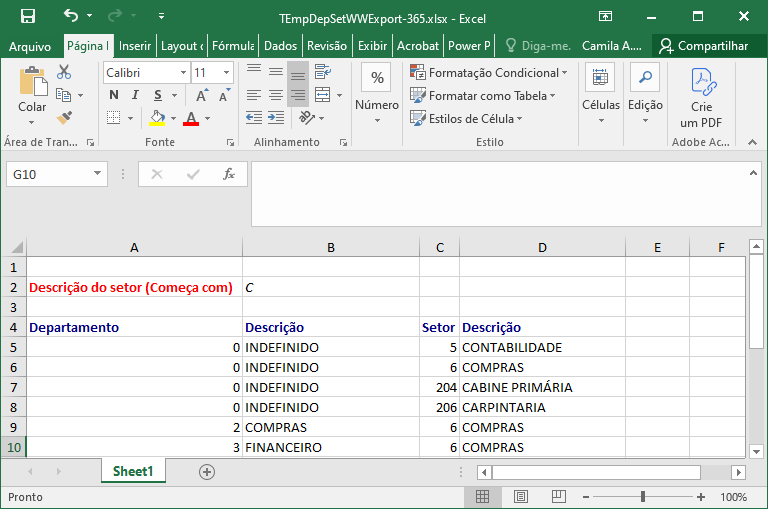Increase font size with large A
Viewport: 768px width, 509px height.
201,95
